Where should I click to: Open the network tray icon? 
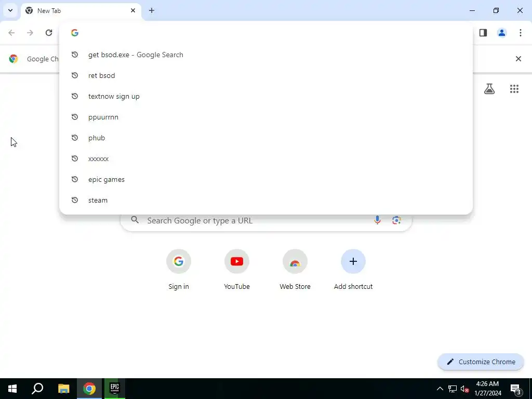point(453,389)
